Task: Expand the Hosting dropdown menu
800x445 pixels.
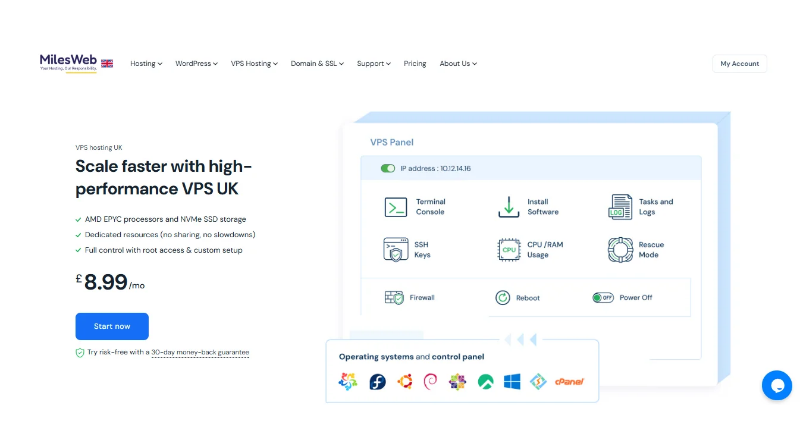Action: click(x=146, y=63)
